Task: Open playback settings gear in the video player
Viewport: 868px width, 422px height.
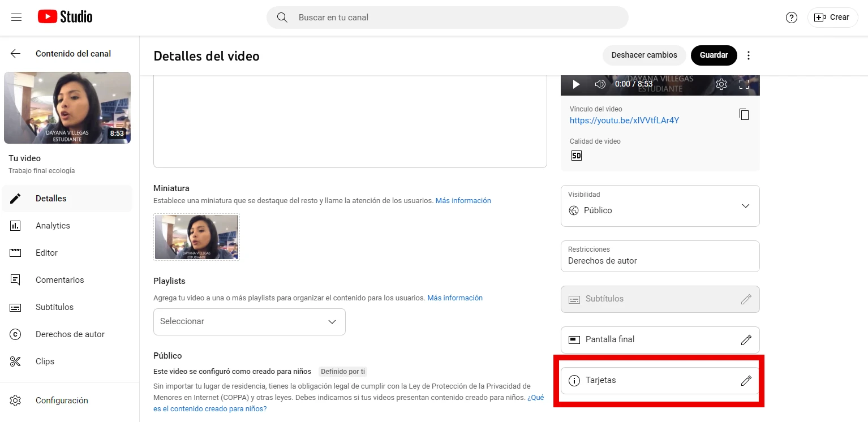Action: (721, 84)
